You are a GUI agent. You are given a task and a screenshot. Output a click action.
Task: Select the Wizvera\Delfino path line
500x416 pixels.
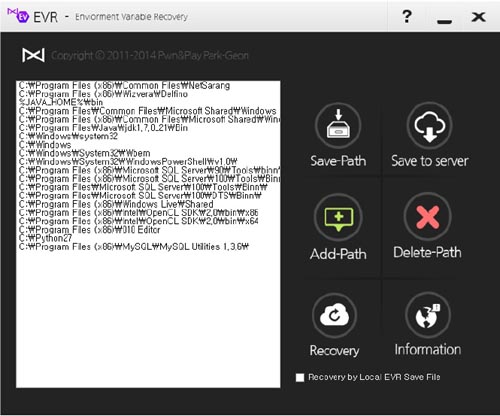click(103, 94)
